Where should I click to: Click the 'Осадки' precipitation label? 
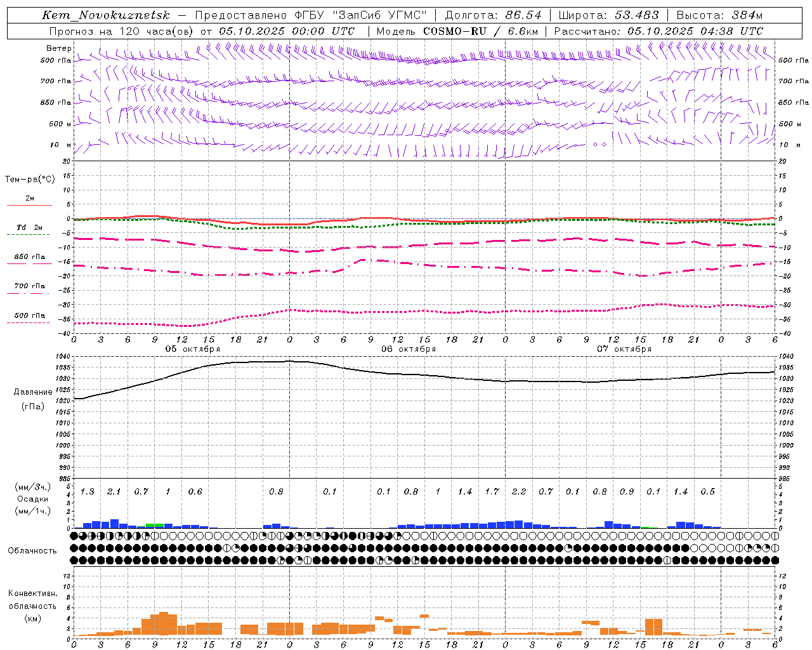(x=32, y=499)
